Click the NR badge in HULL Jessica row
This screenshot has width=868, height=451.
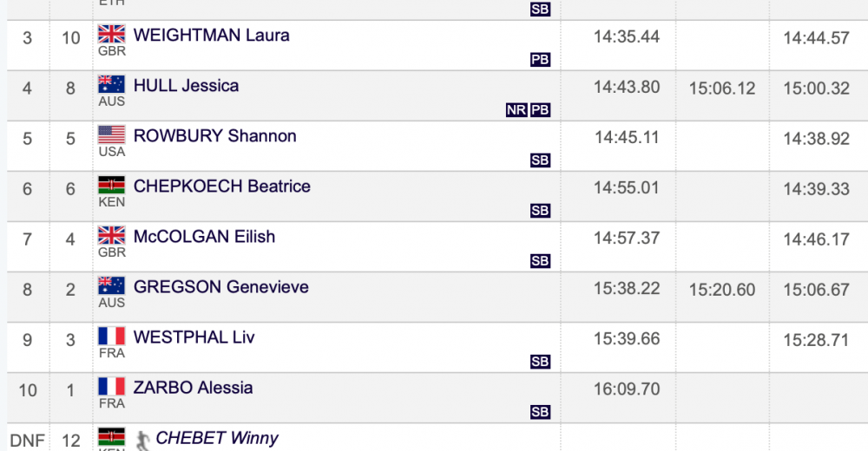516,110
